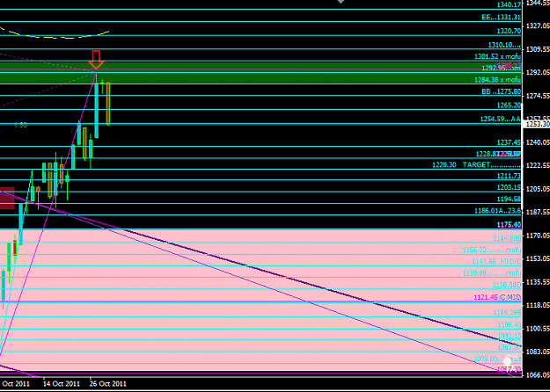Click the 1147.65 MID/C level label
The height and width of the screenshot is (392, 550).
click(x=496, y=261)
